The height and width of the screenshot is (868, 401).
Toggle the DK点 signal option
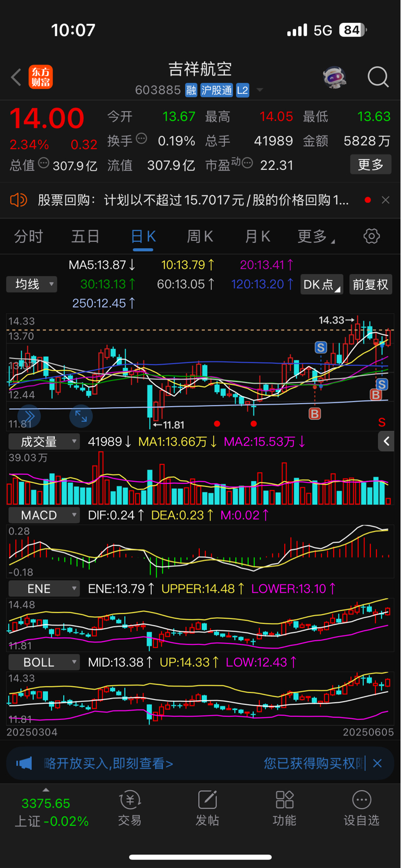[322, 284]
